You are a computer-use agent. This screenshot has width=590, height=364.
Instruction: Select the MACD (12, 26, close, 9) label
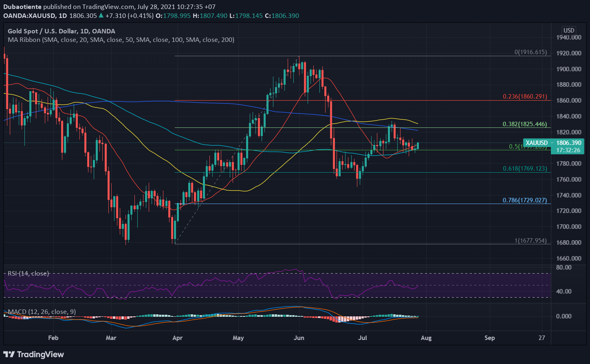point(42,312)
